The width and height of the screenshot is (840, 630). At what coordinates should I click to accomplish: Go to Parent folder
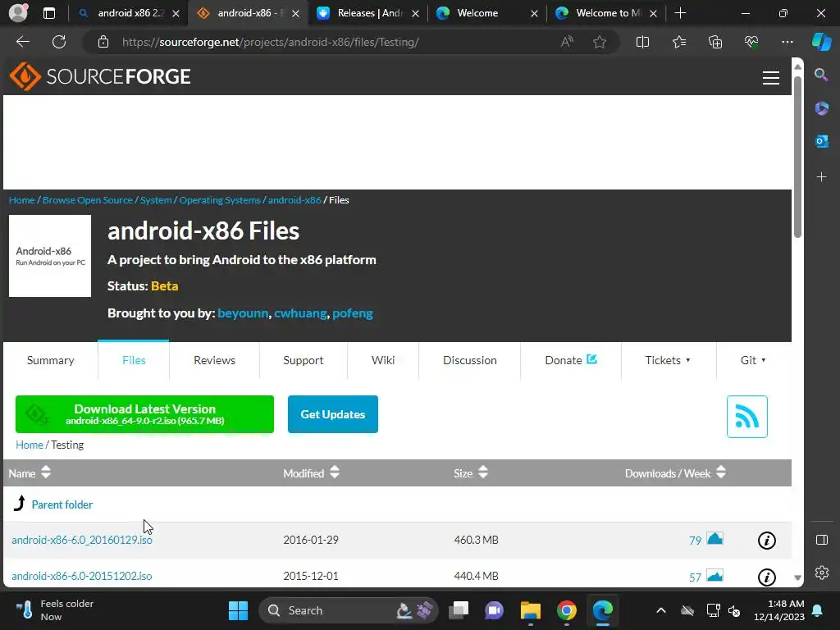pos(62,504)
